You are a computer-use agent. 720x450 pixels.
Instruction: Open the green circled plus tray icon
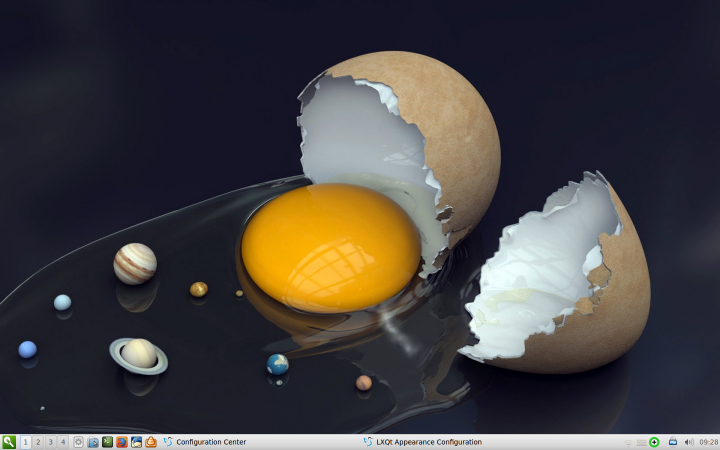[654, 442]
